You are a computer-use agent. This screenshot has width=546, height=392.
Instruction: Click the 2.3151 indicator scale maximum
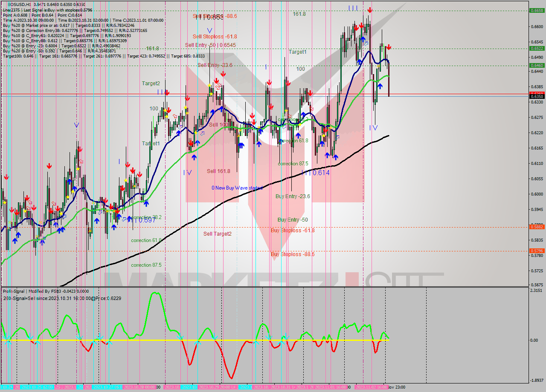pyautogui.click(x=536, y=291)
